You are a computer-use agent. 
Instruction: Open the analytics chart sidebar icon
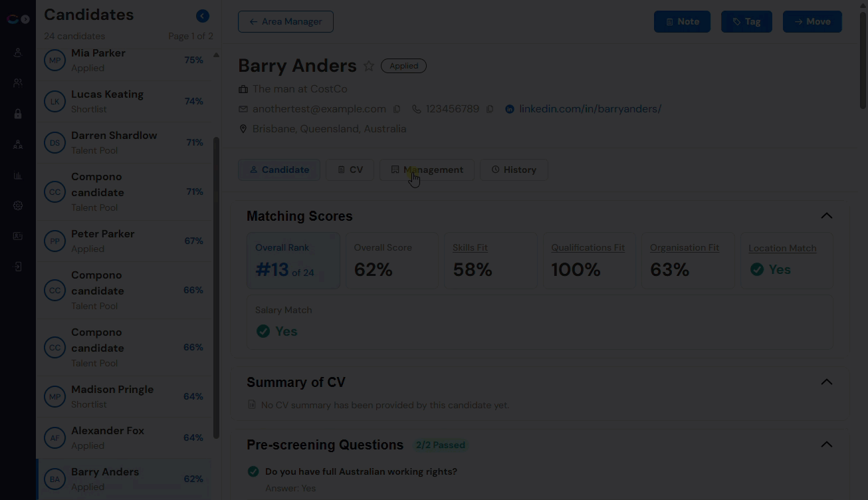(x=18, y=176)
